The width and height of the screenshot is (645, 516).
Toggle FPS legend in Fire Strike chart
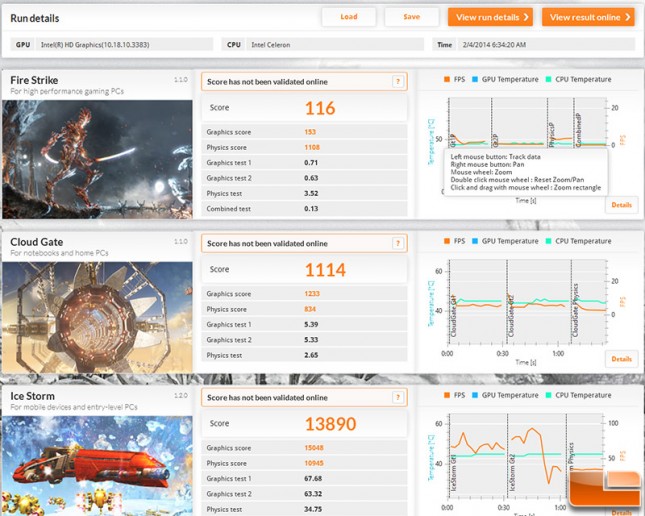tap(455, 79)
